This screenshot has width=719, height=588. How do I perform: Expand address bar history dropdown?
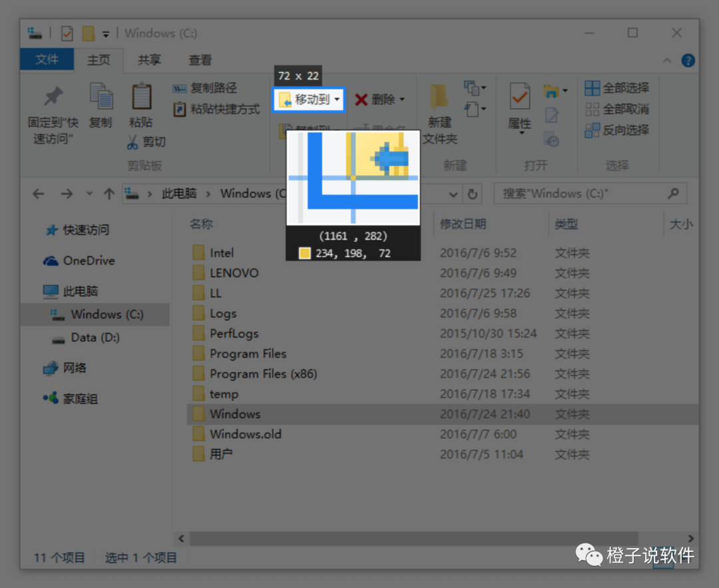(453, 194)
